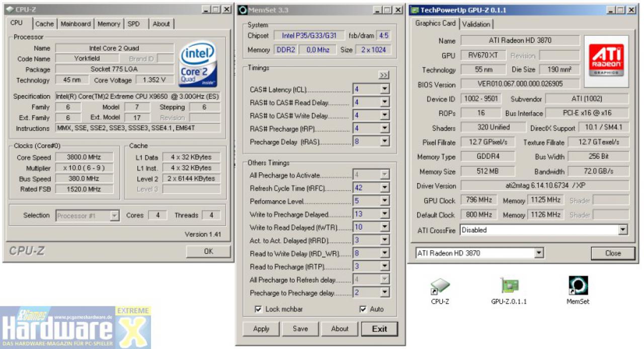Image resolution: width=644 pixels, height=349 pixels.
Task: Toggle the Lock mchbar checkbox
Action: click(259, 309)
